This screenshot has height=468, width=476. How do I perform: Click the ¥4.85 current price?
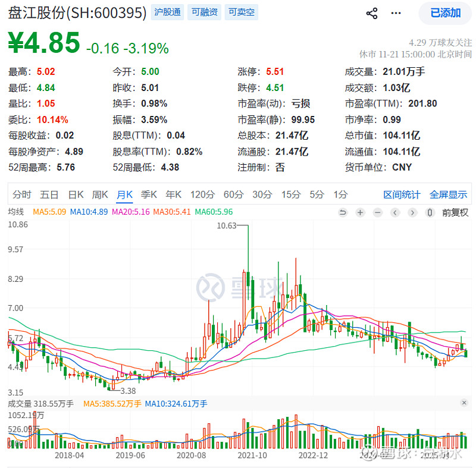point(43,42)
